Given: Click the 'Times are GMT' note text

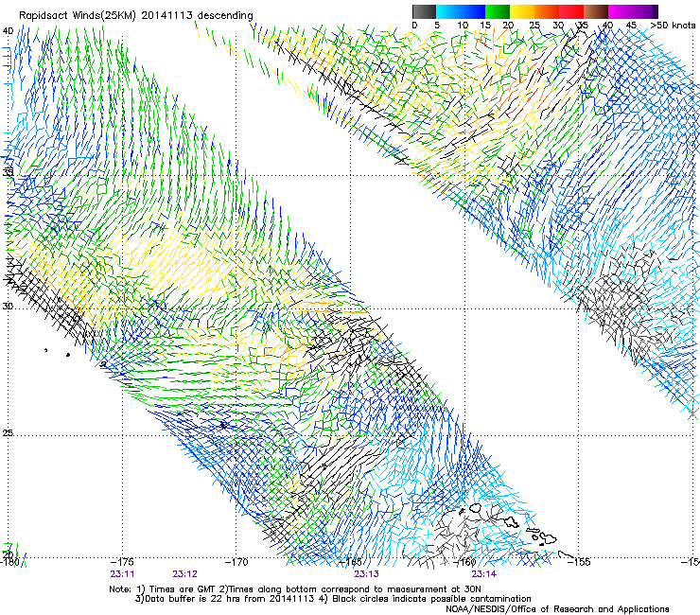Looking at the screenshot, I should (183, 589).
